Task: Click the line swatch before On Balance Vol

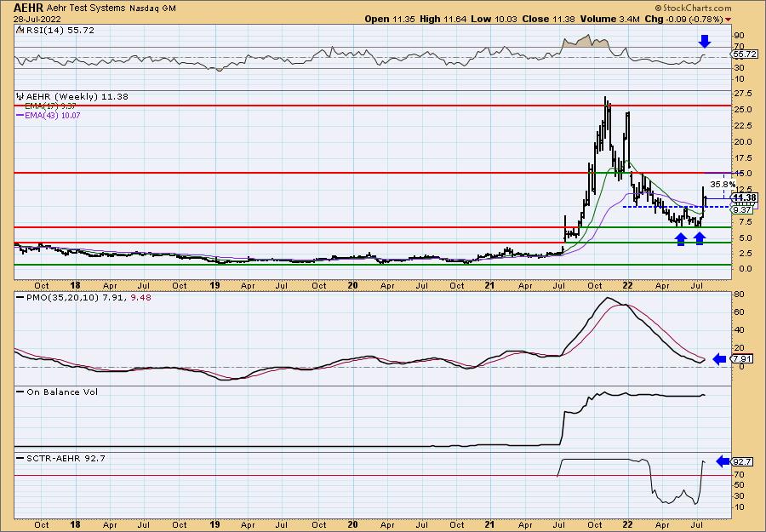Action: (x=20, y=392)
